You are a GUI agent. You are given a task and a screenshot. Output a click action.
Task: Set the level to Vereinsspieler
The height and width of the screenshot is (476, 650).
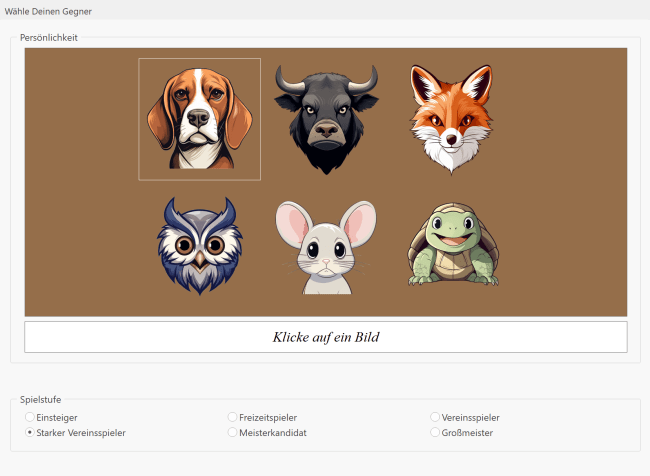(435, 417)
